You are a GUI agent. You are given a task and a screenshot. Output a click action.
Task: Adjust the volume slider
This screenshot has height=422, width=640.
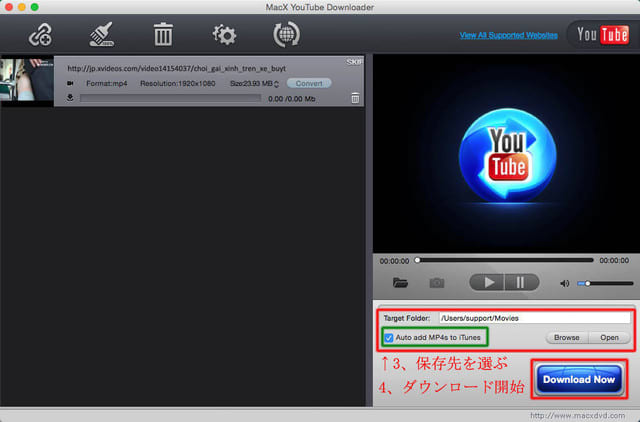[x=605, y=283]
